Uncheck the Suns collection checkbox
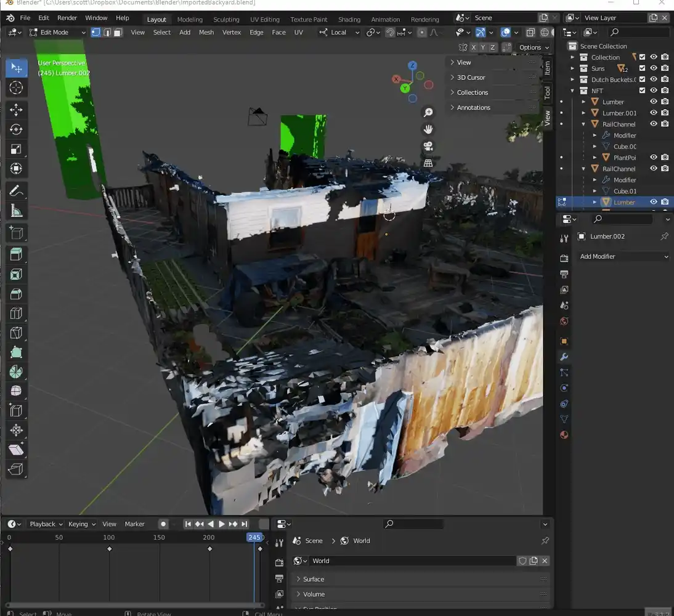The height and width of the screenshot is (616, 674). pyautogui.click(x=642, y=68)
